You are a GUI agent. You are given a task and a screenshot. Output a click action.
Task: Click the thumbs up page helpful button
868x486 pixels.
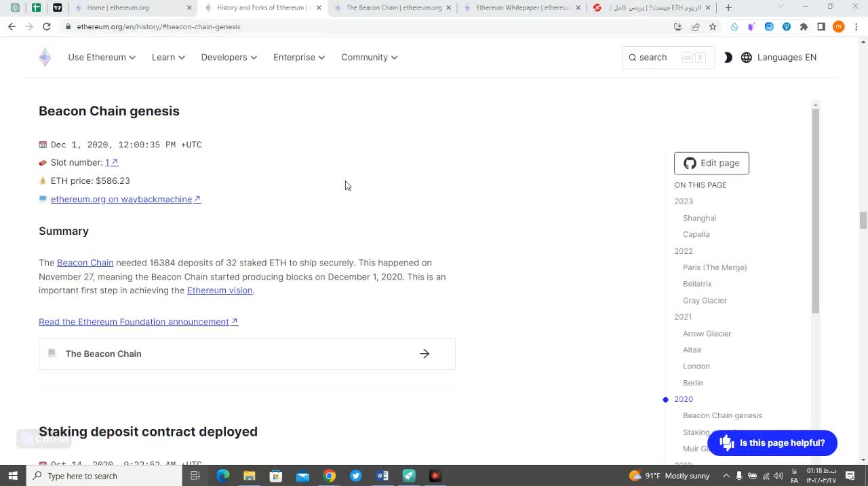tap(772, 443)
